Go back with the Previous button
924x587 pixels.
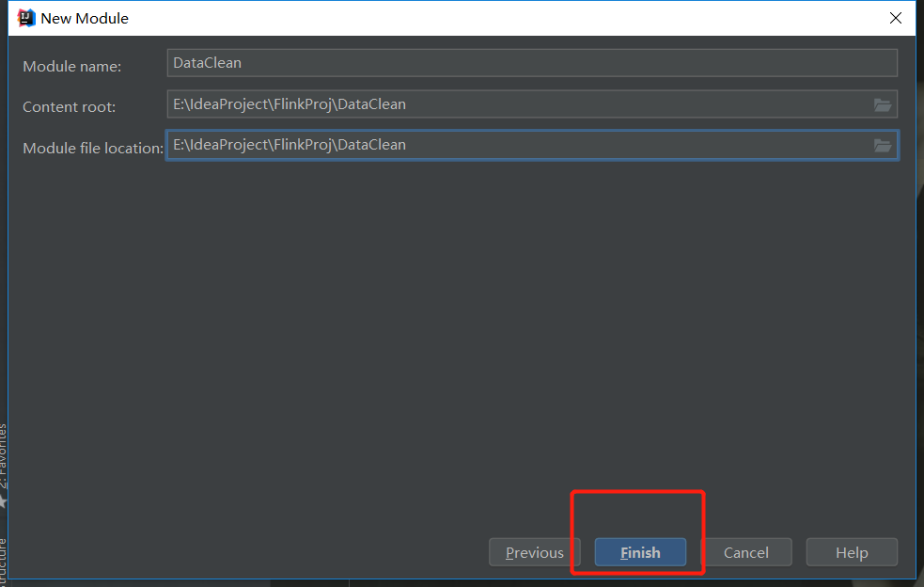(x=535, y=552)
